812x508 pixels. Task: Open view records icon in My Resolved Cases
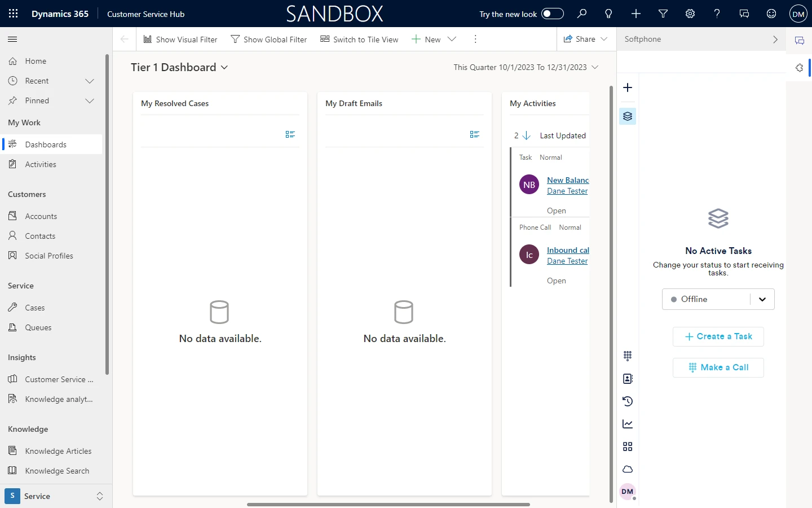coord(290,134)
